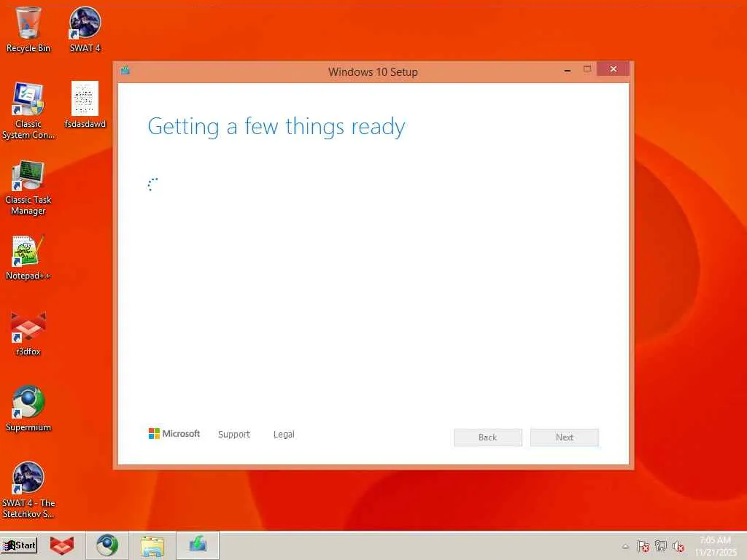
Task: Click Windows 10 Setup taskbar icon
Action: tap(198, 545)
